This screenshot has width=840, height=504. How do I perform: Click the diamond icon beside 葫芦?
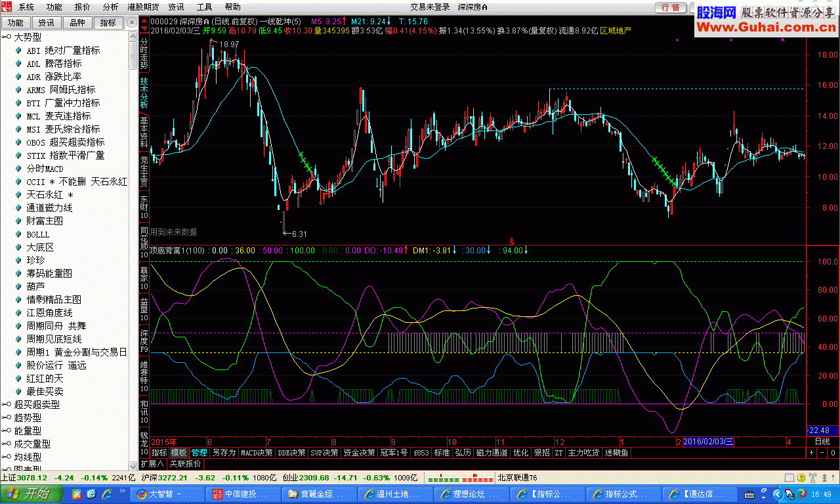[x=18, y=287]
